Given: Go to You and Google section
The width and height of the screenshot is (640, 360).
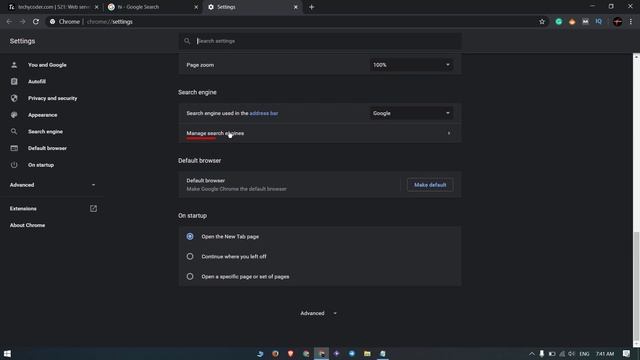Looking at the screenshot, I should pyautogui.click(x=47, y=65).
